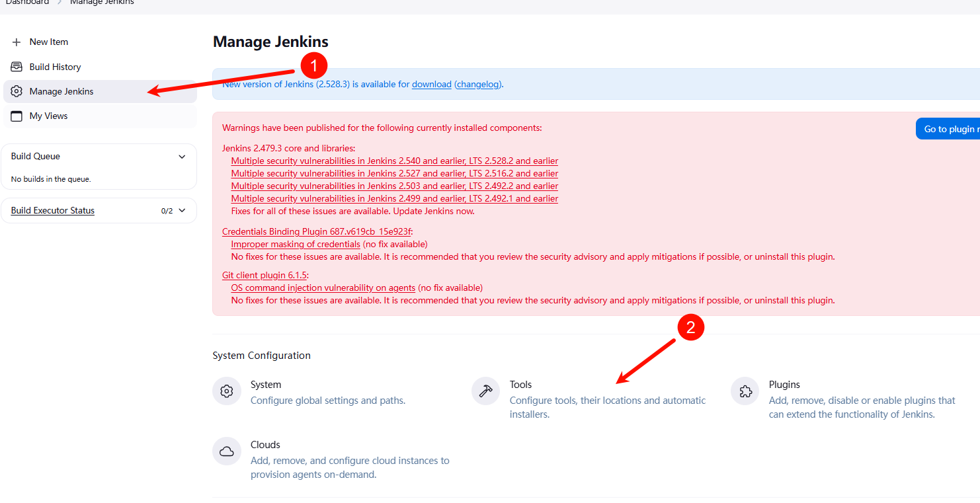Open Improper masking of credentials advisory
This screenshot has height=503, width=980.
pyautogui.click(x=295, y=244)
